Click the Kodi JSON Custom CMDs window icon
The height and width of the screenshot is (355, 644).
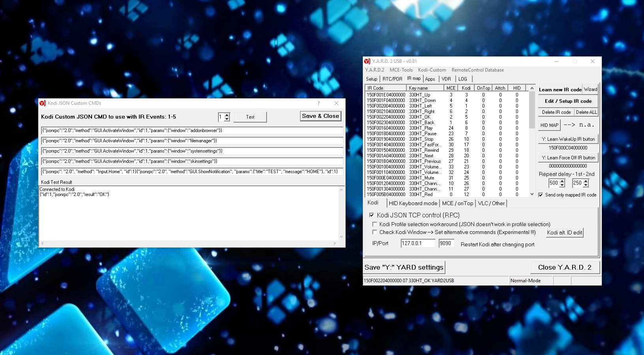pos(43,103)
